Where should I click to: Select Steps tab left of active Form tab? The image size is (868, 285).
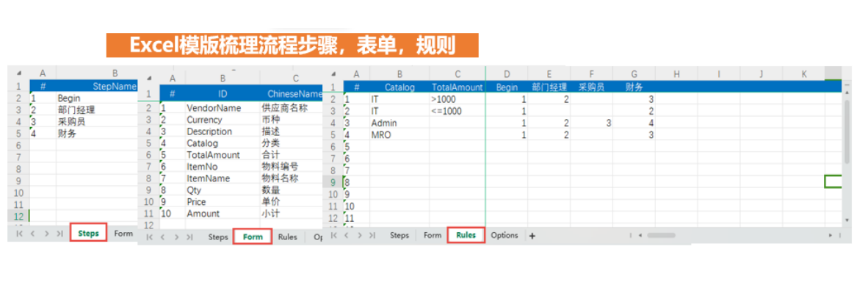tap(218, 237)
